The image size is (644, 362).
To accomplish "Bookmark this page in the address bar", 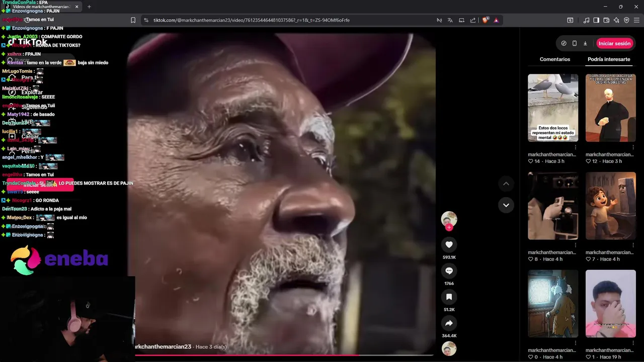I will coord(133,20).
